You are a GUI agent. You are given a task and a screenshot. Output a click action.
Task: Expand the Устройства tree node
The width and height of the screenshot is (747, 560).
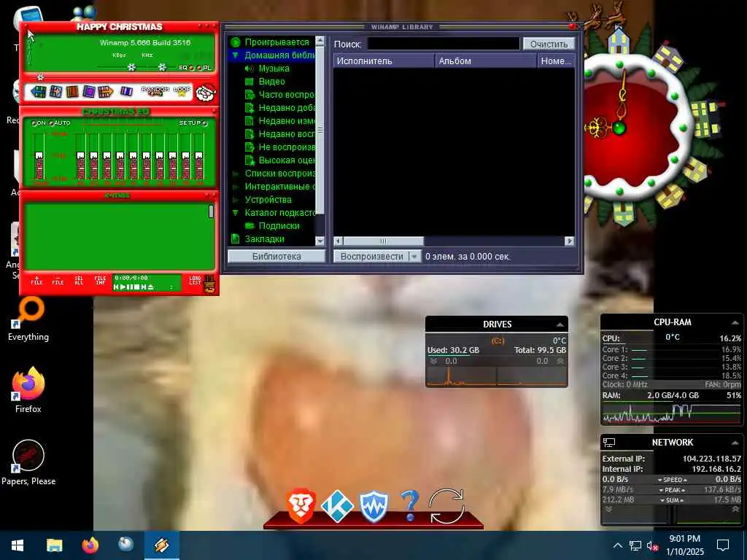click(236, 200)
